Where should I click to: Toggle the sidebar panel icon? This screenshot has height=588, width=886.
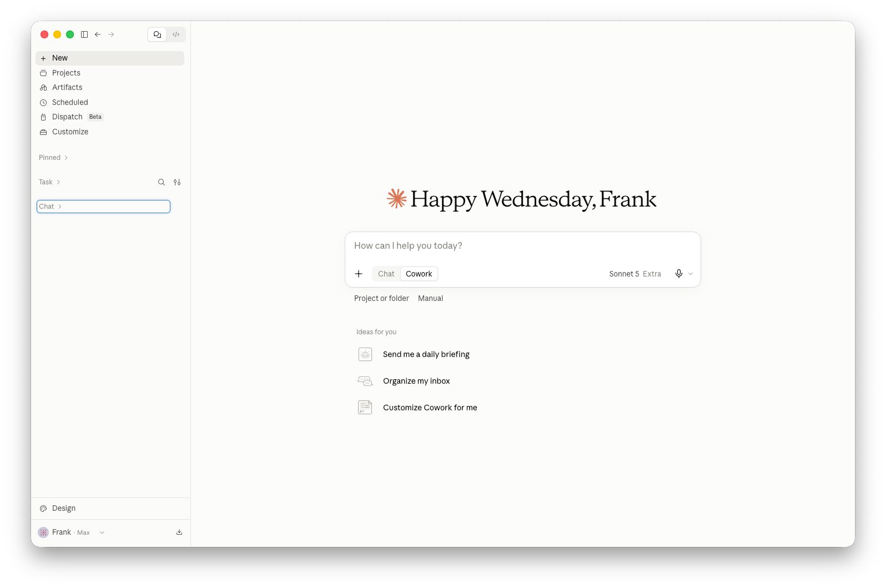[84, 34]
